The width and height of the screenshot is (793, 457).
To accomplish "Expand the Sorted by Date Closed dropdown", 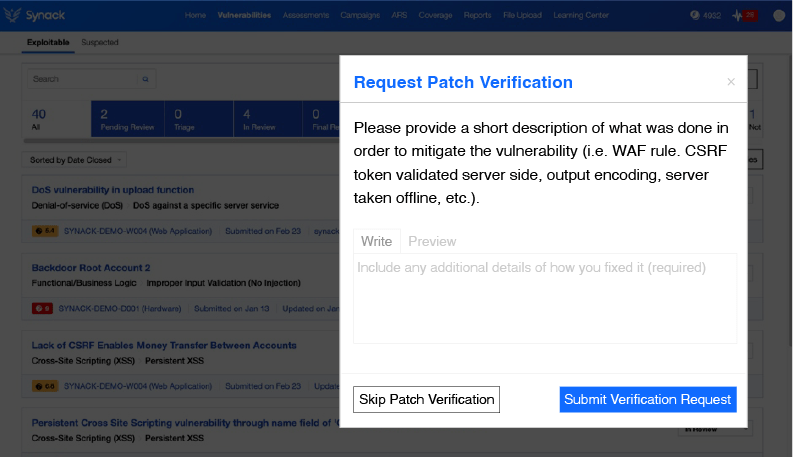I will 76,160.
